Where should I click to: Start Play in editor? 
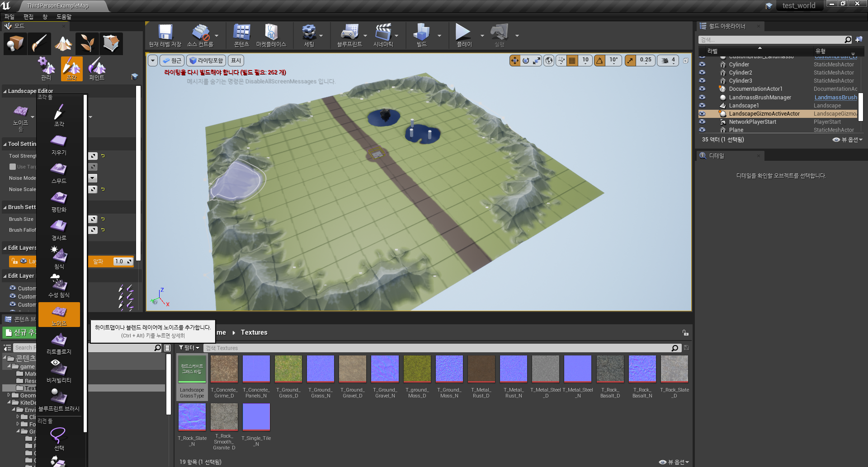pos(464,35)
